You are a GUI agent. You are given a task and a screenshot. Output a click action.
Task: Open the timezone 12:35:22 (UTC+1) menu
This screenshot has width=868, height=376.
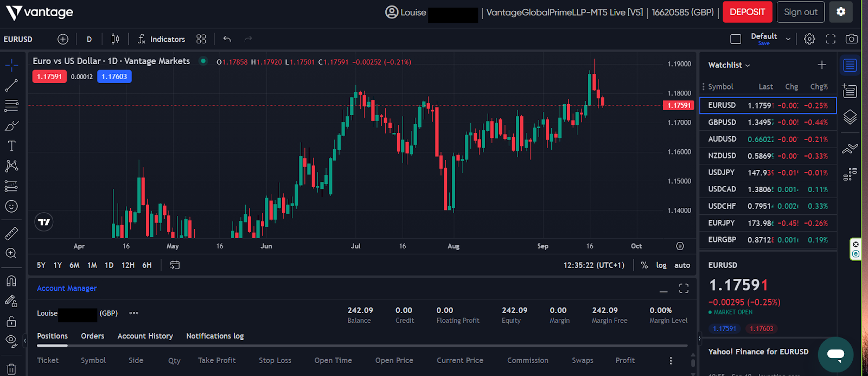[x=594, y=265]
